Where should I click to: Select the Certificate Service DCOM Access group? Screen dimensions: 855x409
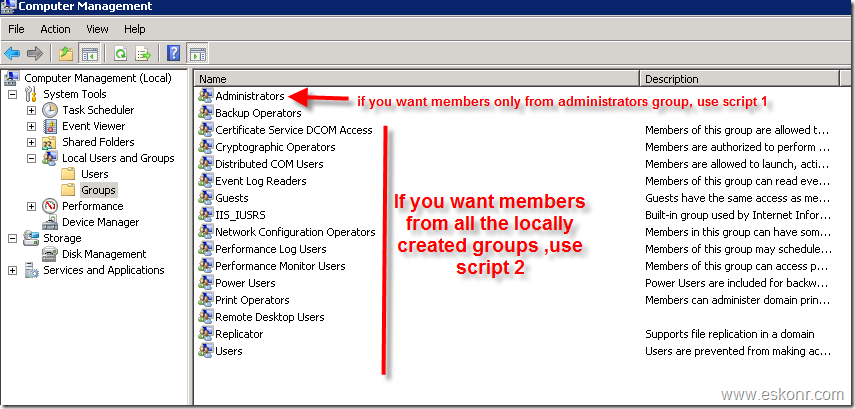(x=294, y=130)
